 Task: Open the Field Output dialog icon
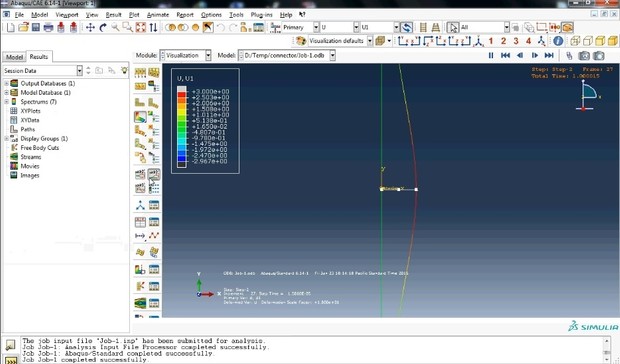pos(275,27)
